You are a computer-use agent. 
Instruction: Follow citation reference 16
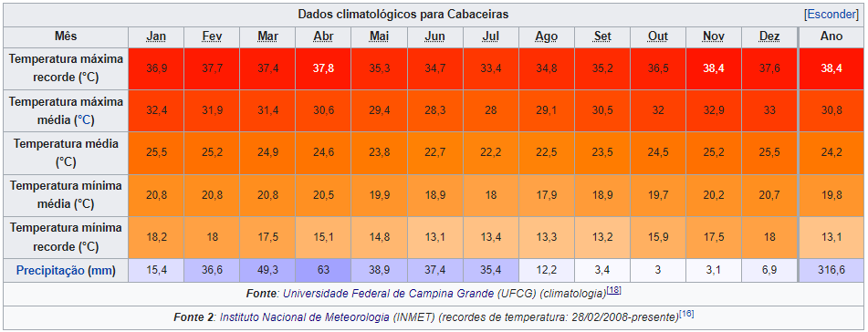(x=686, y=315)
